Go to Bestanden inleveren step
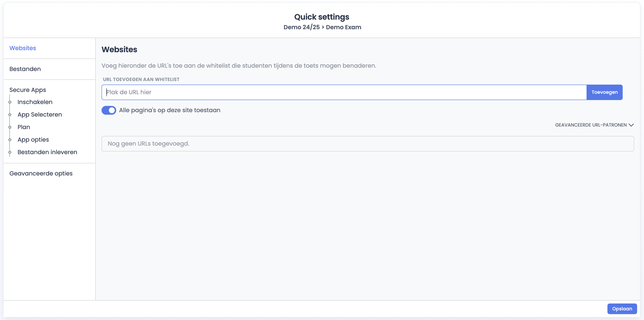This screenshot has width=644, height=320. click(47, 152)
